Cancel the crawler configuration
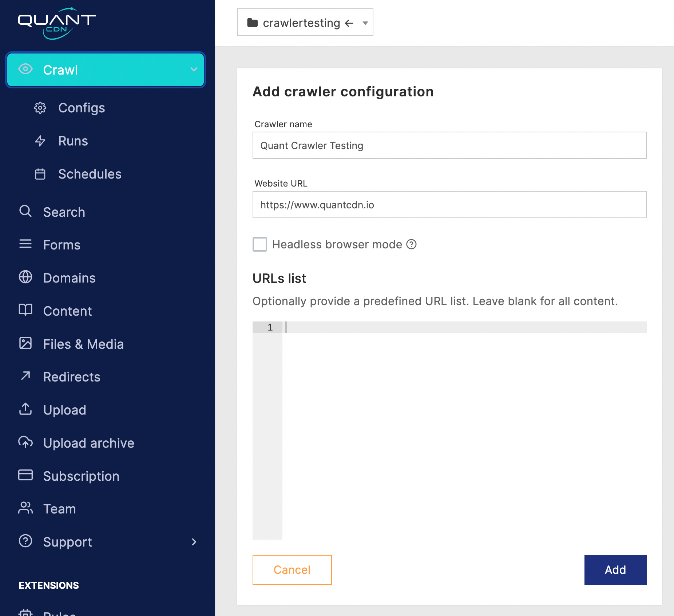This screenshot has height=616, width=674. [x=292, y=570]
